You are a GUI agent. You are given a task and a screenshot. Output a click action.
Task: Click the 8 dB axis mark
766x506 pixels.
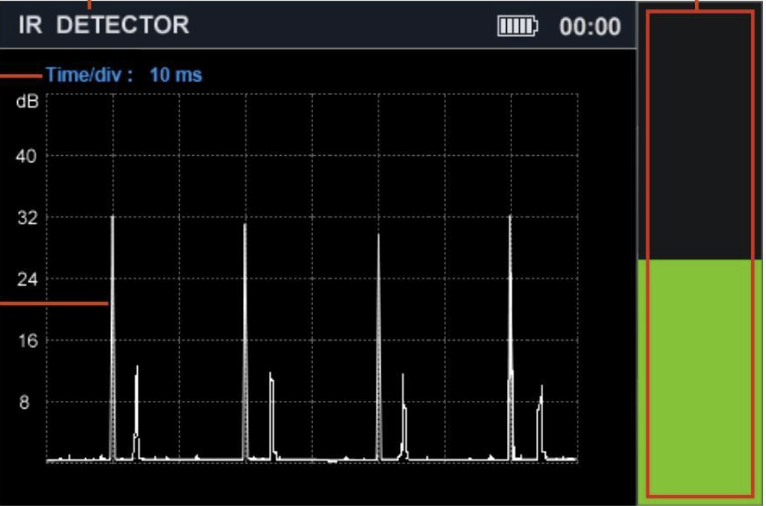27,402
